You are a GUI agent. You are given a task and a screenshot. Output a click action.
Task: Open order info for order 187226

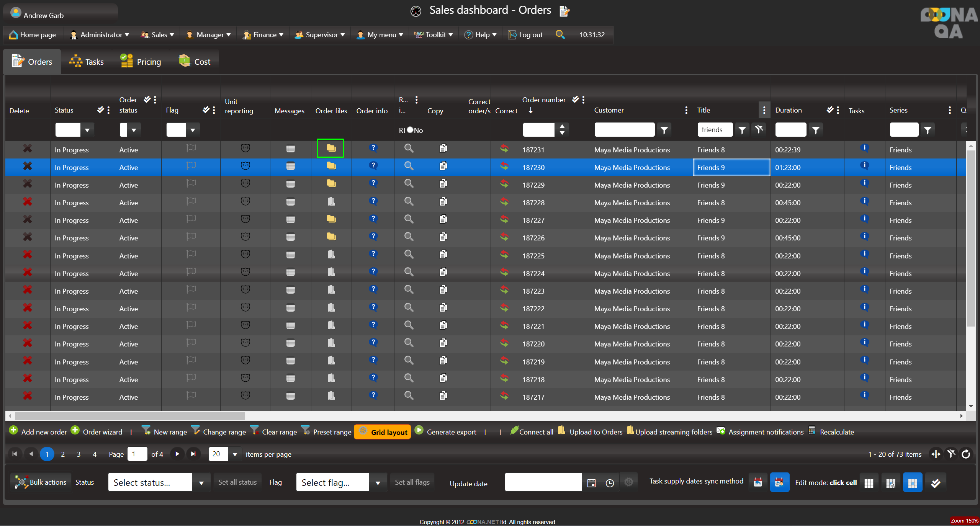coord(373,237)
